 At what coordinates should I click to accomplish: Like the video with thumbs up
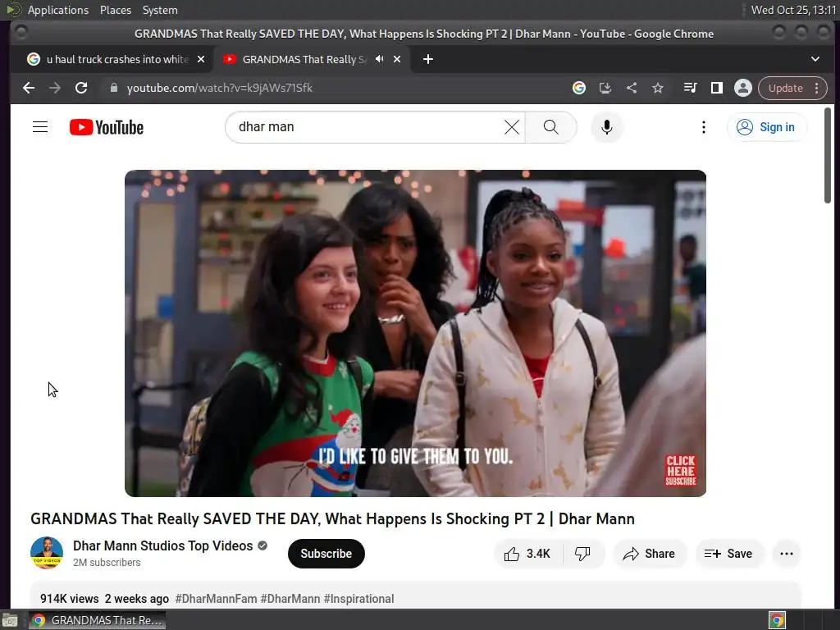pyautogui.click(x=527, y=554)
